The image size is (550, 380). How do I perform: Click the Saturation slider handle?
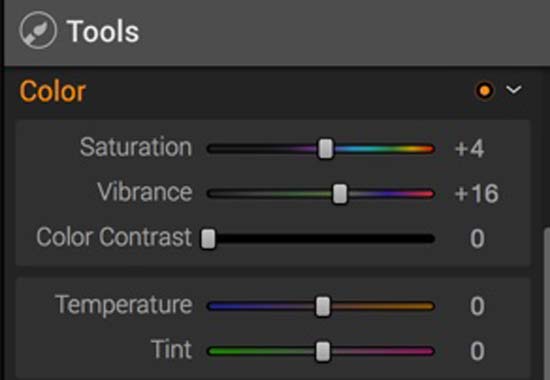[326, 149]
